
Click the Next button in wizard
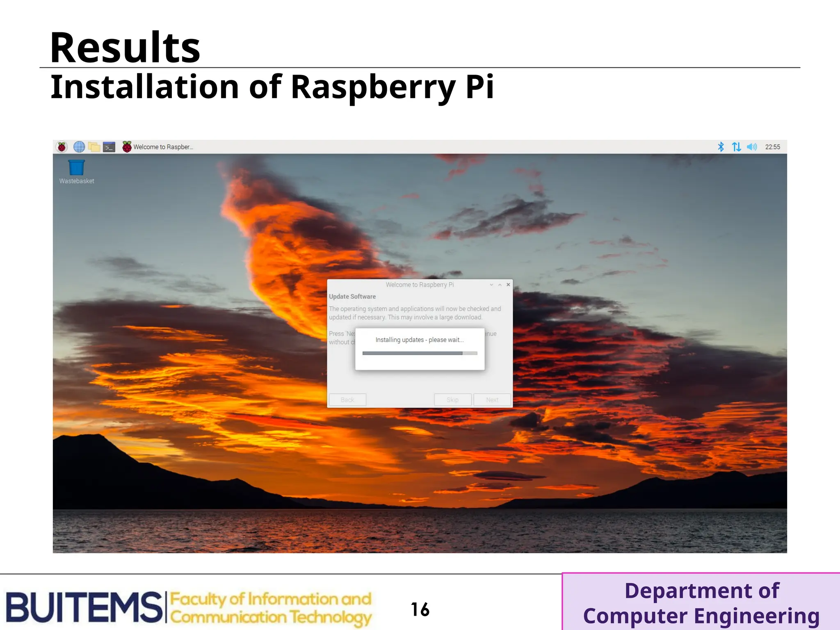492,400
